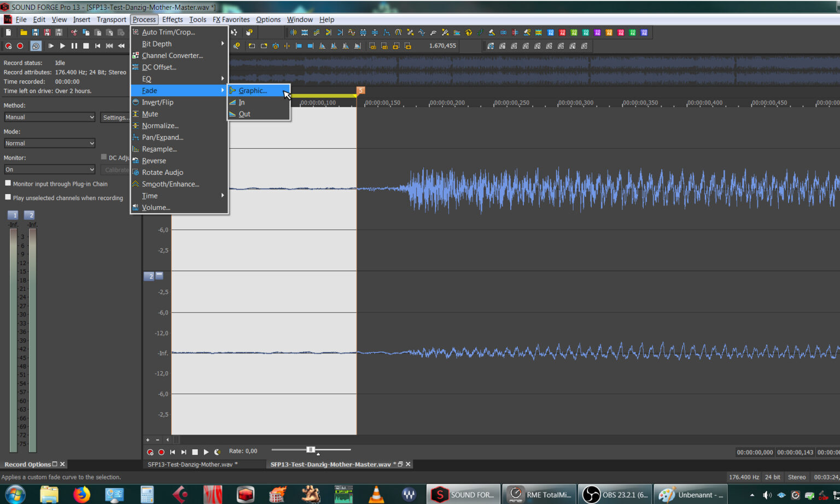Image resolution: width=840 pixels, height=504 pixels.
Task: Go to end in the waveform window transport
Action: (x=184, y=452)
